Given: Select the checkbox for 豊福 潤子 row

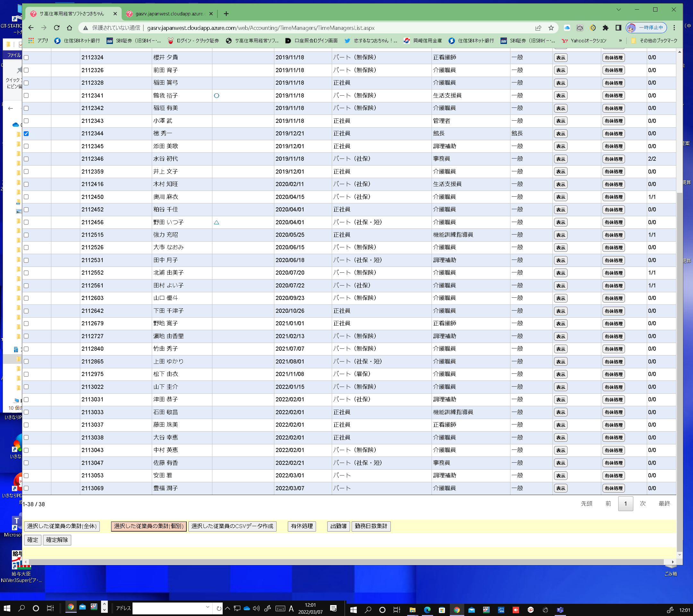Looking at the screenshot, I should (x=26, y=488).
